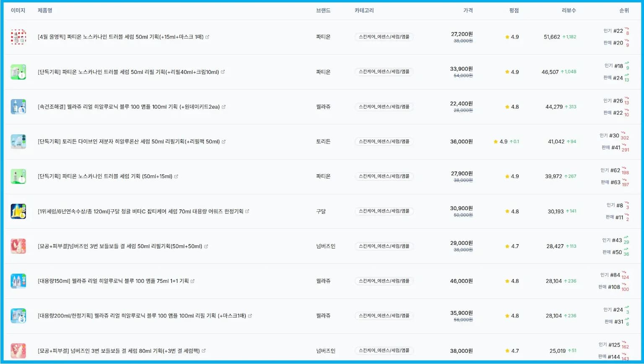Screen dimensions: 644x364
Task: Open product [1위세럼/6년연속수상] 구달 청귤 비타C 세럼
Action: click(x=140, y=211)
